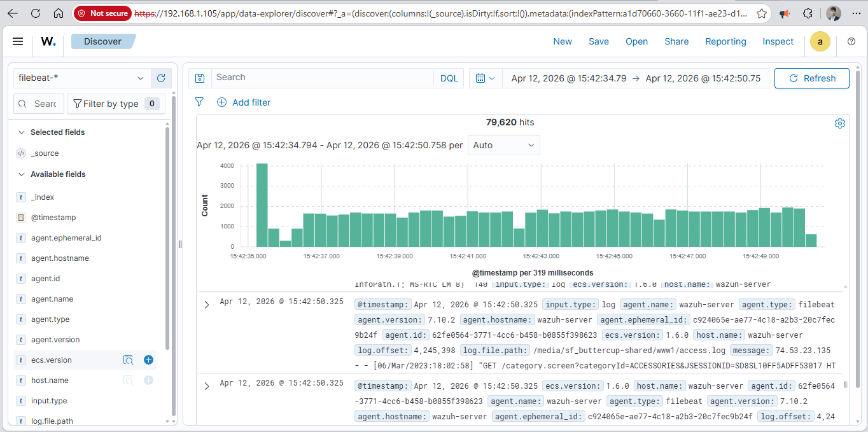Switch to the Discover tab
Screen dimensions: 868x432
click(x=103, y=41)
